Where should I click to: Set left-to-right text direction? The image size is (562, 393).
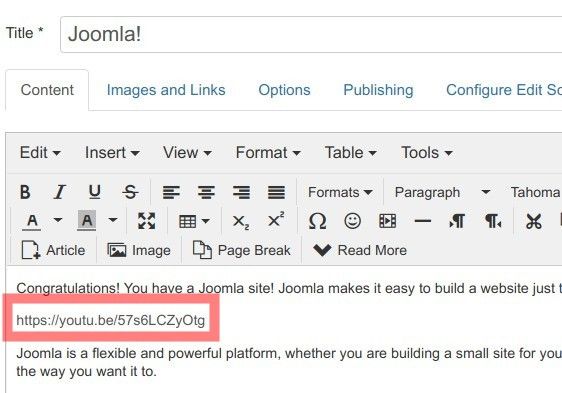(457, 221)
